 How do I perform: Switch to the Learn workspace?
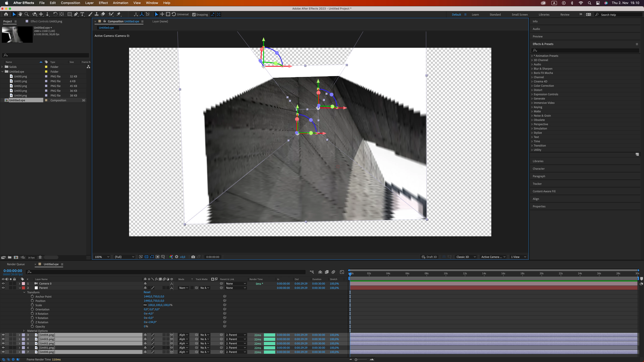[x=475, y=14]
